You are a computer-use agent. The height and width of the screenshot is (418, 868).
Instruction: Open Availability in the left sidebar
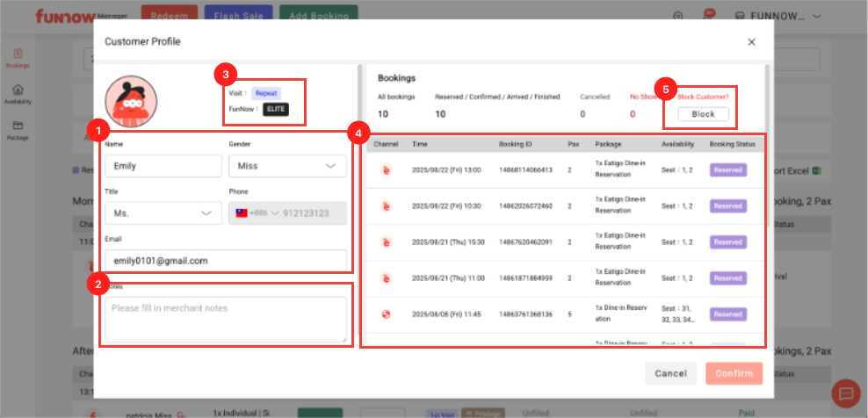pyautogui.click(x=18, y=95)
